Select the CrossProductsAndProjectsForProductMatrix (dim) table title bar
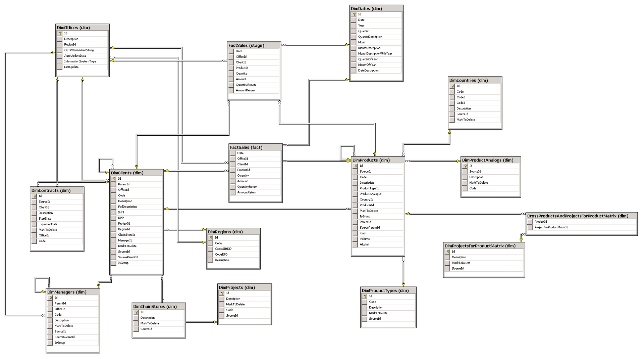Screen dimensions: 644x359 582,216
